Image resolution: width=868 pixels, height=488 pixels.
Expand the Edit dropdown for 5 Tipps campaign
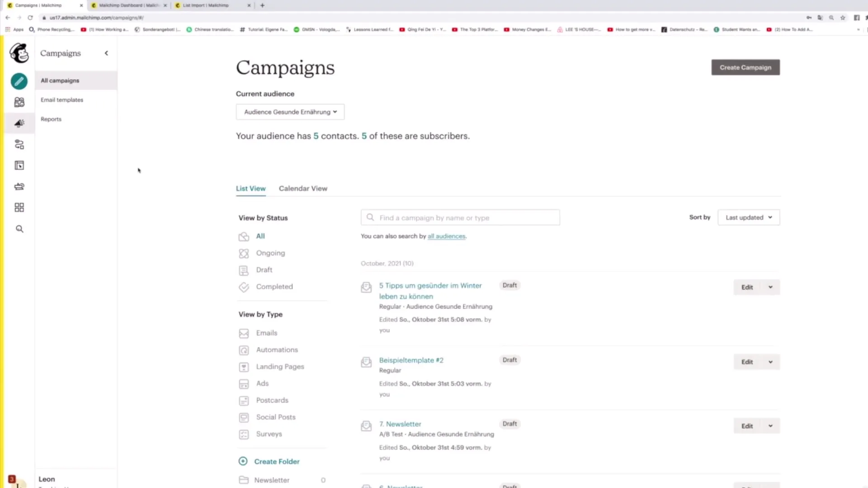[770, 286]
